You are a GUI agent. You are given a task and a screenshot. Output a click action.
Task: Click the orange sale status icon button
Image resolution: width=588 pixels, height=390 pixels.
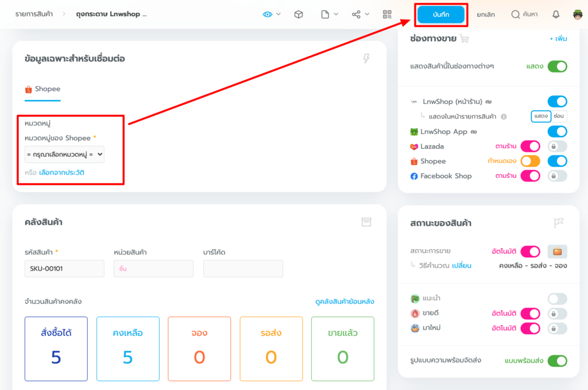click(x=557, y=252)
